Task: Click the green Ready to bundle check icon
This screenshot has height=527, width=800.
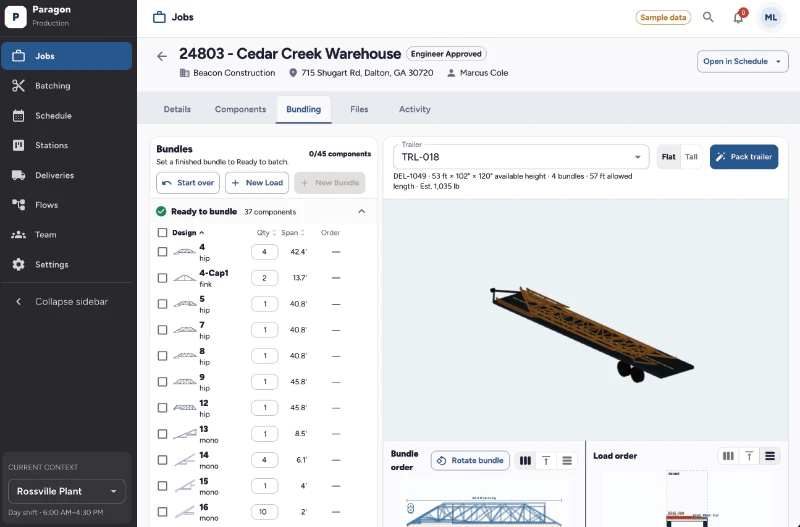Action: tap(161, 211)
